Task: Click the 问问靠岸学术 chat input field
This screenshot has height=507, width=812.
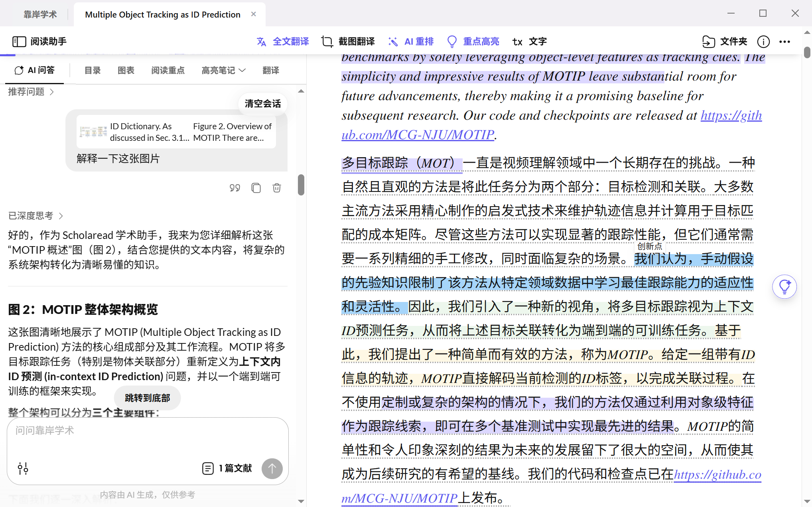Action: pos(120,431)
